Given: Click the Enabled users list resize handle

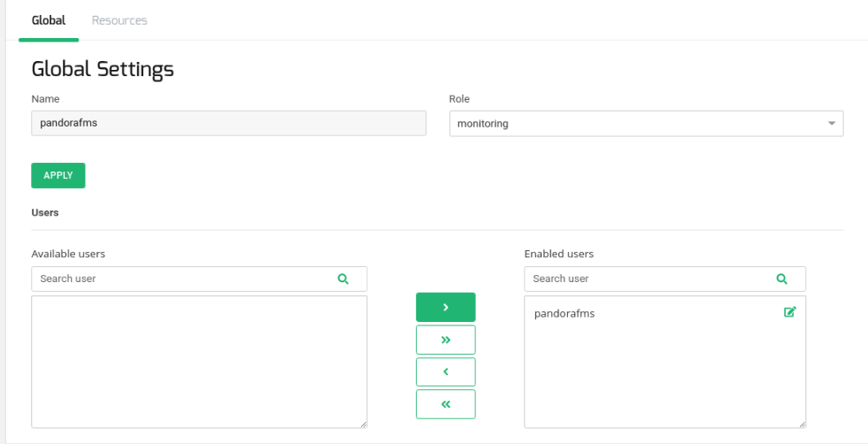Looking at the screenshot, I should point(803,425).
